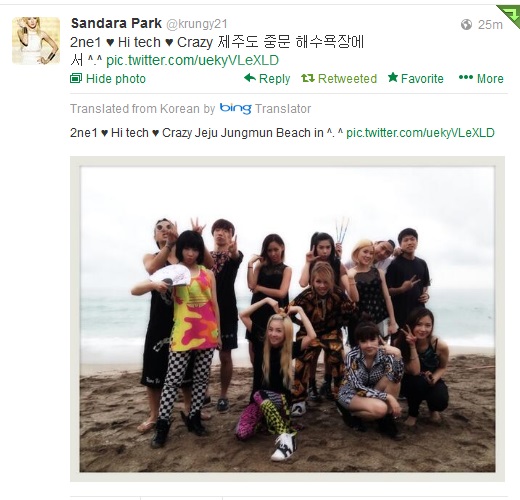Image resolution: width=520 pixels, height=500 pixels.
Task: Click the Retweeted arrows icon
Action: 308,78
